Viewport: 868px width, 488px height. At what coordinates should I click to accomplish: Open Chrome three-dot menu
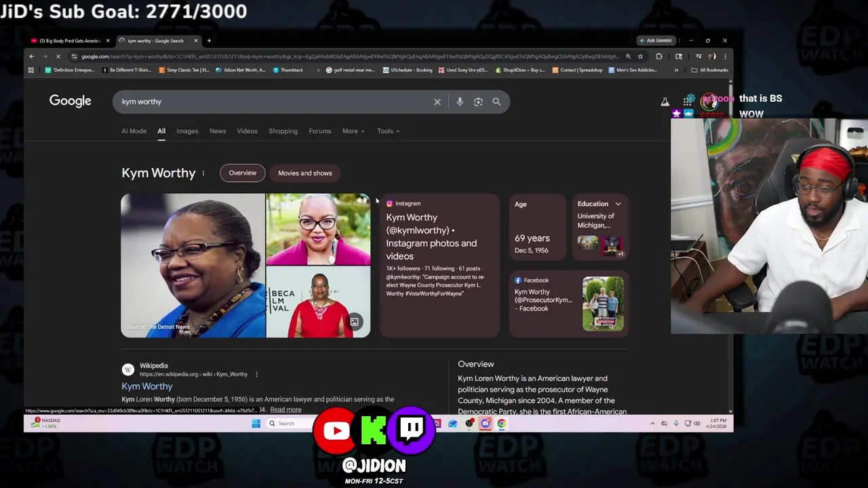[x=725, y=56]
